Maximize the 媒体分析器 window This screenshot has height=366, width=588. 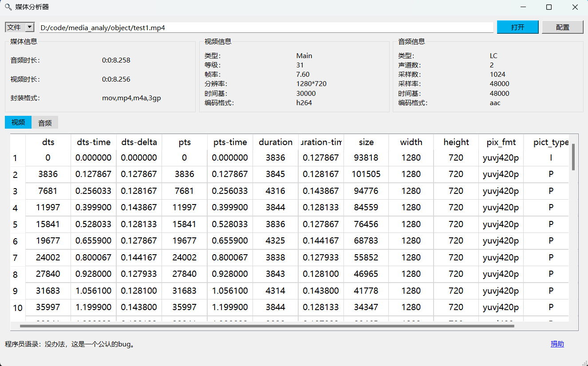pos(549,7)
